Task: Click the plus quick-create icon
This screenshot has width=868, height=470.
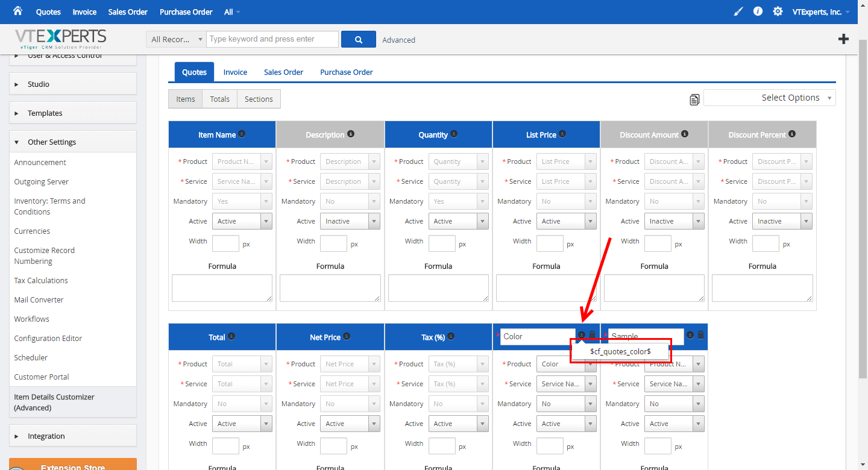Action: click(844, 39)
